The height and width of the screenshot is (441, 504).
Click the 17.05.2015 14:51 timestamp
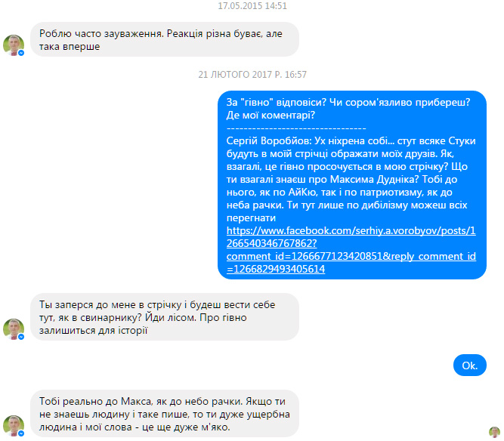pos(252,6)
